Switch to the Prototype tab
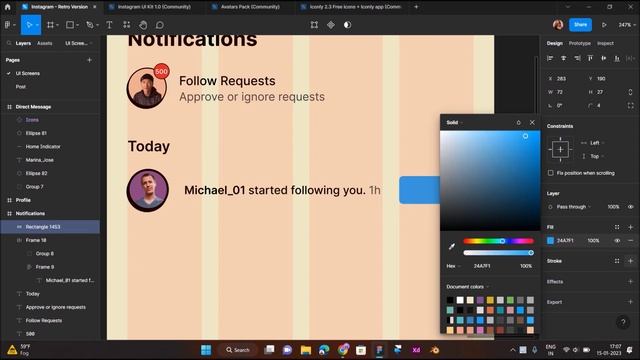The width and height of the screenshot is (640, 360). tap(580, 43)
